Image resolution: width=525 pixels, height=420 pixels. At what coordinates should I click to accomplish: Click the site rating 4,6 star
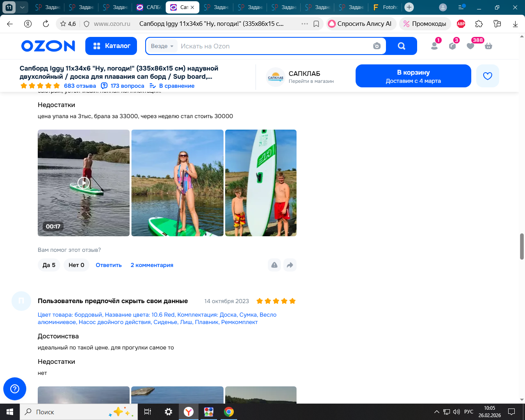point(68,24)
